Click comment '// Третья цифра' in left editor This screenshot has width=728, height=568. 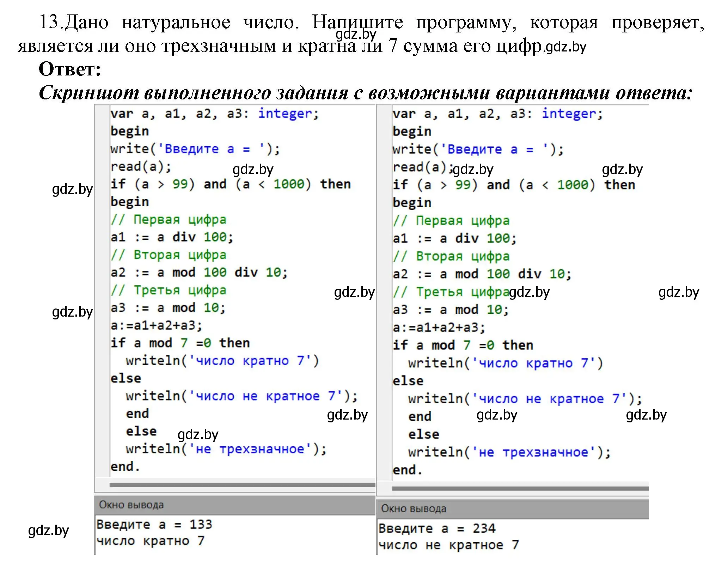pos(169,291)
